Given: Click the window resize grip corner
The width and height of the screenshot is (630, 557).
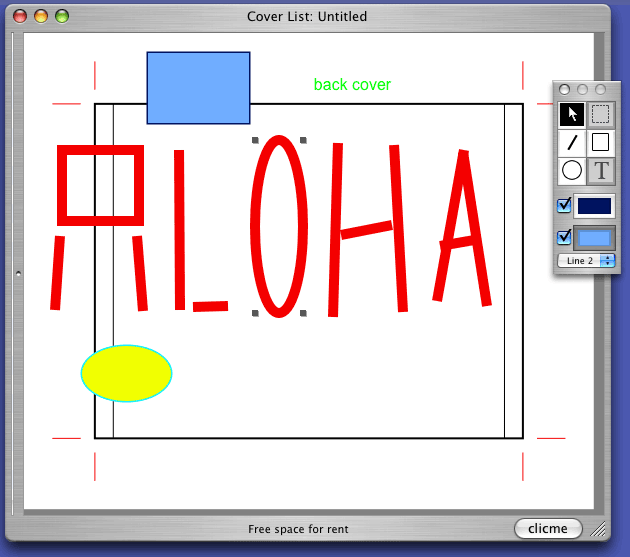Looking at the screenshot, I should click(599, 529).
